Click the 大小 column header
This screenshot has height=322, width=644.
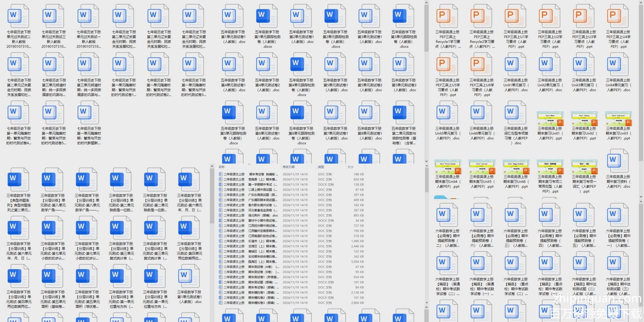(x=350, y=167)
